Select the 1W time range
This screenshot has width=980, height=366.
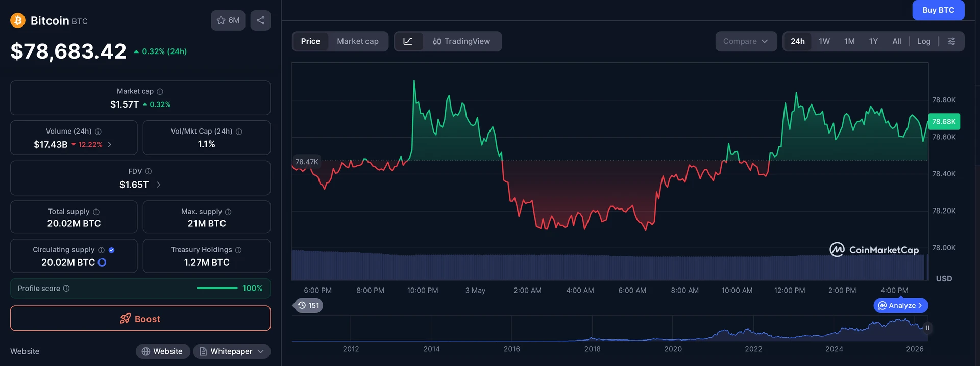coord(824,41)
